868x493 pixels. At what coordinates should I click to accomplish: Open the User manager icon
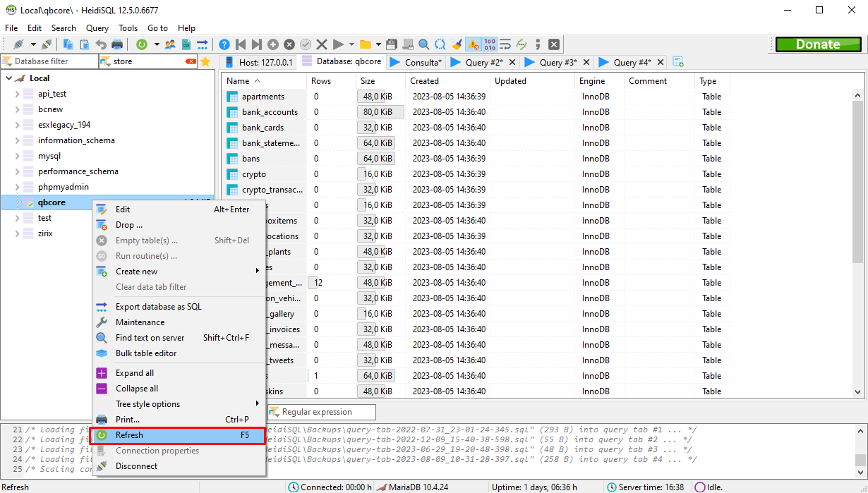click(x=170, y=44)
